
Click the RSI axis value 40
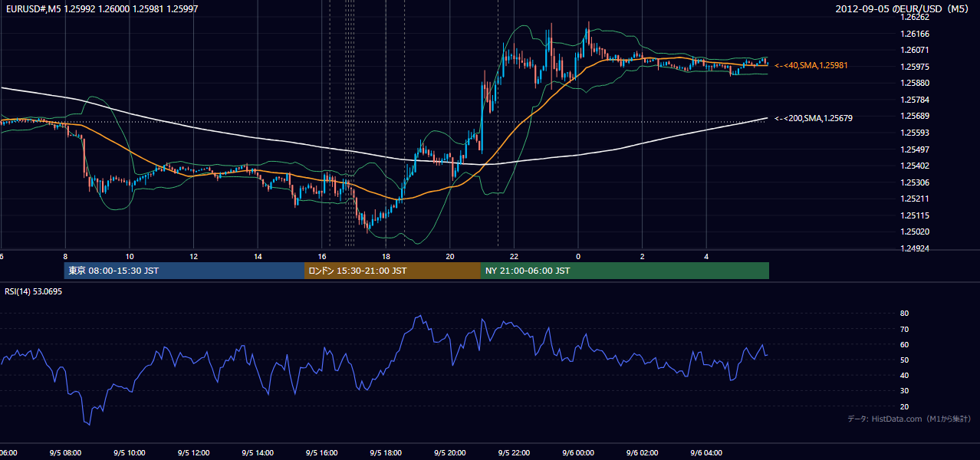(x=904, y=375)
